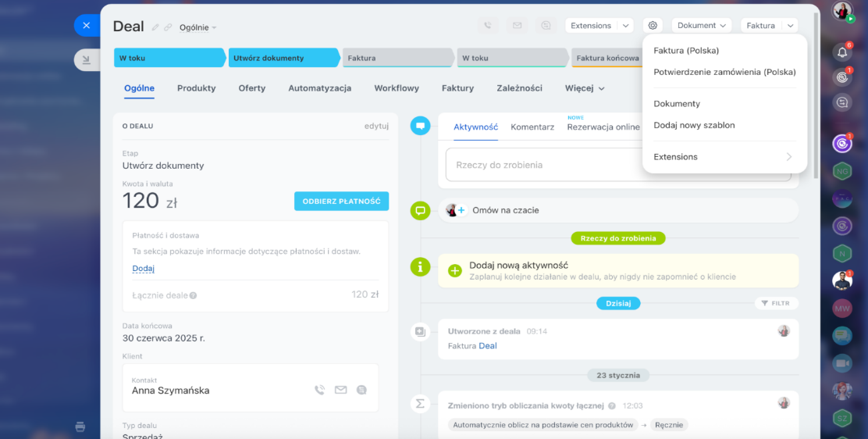Screen dimensions: 868x439
Task: Expand the Więcej tab menu
Action: [x=585, y=88]
